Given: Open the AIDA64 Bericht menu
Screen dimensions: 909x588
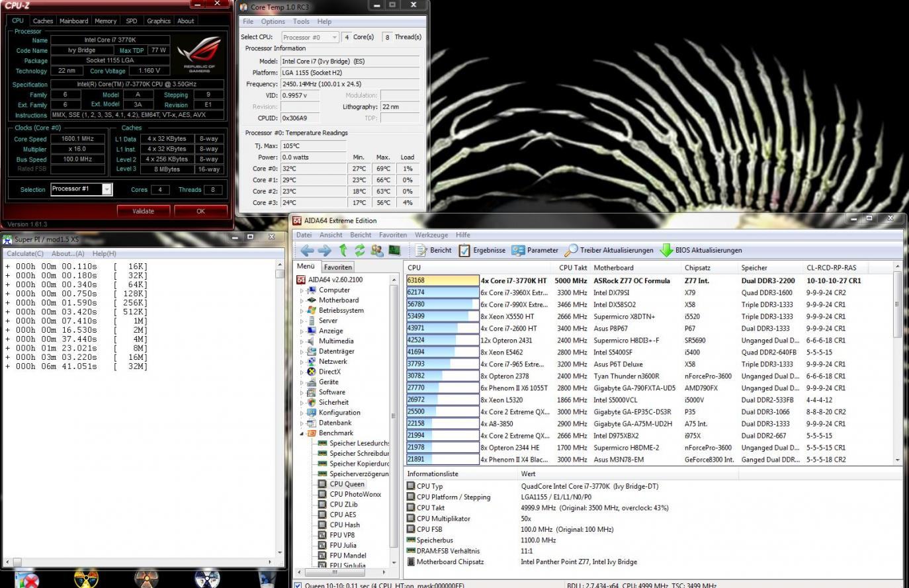Looking at the screenshot, I should pos(361,235).
